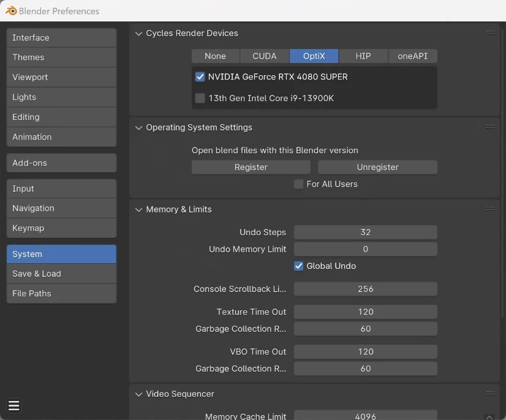
Task: Enable 13th Gen Intel Core i9-13900K device
Action: coord(200,98)
